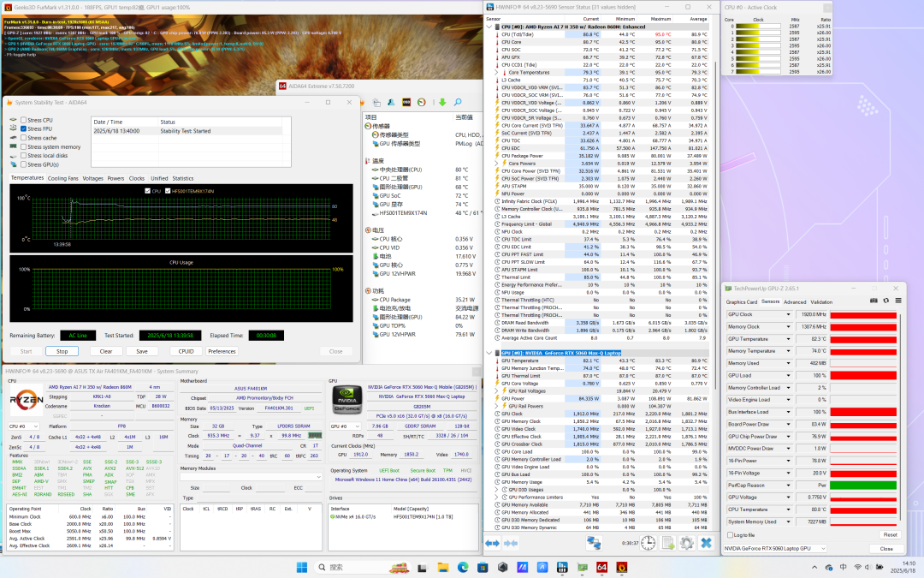
Task: Open the HWiNFO settings gear icon
Action: (686, 543)
